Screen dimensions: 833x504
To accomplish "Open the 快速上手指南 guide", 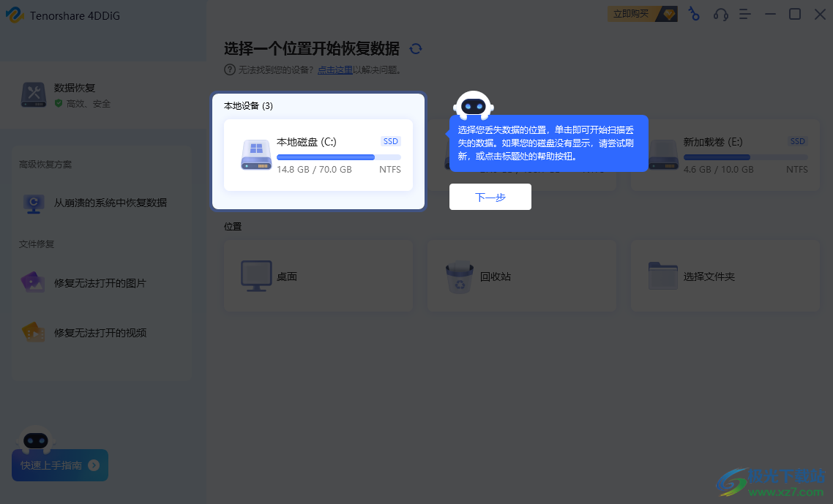I will [x=60, y=465].
